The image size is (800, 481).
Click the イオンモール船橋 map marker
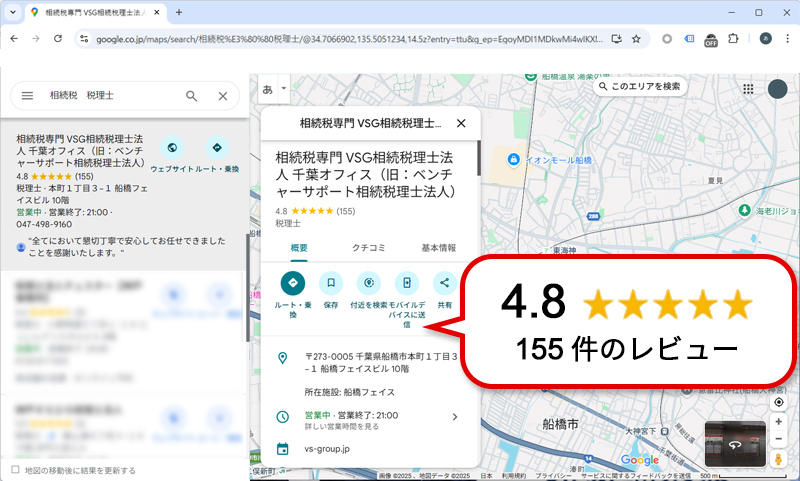[513, 160]
